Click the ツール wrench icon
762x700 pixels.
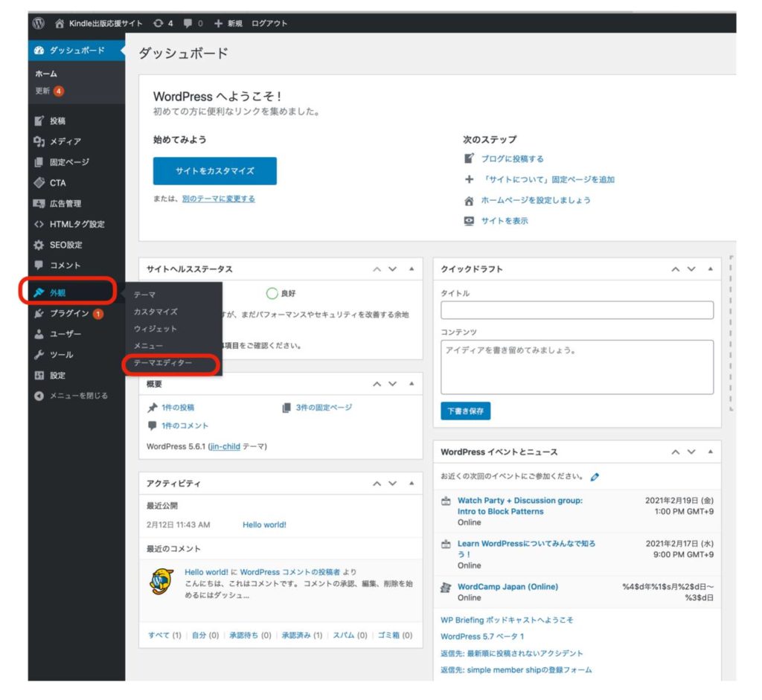coord(39,355)
